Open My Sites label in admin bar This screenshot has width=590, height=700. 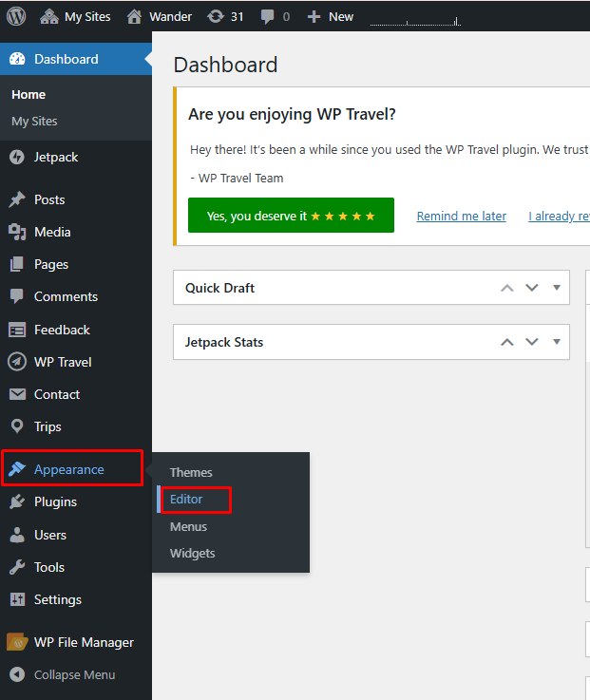[87, 17]
